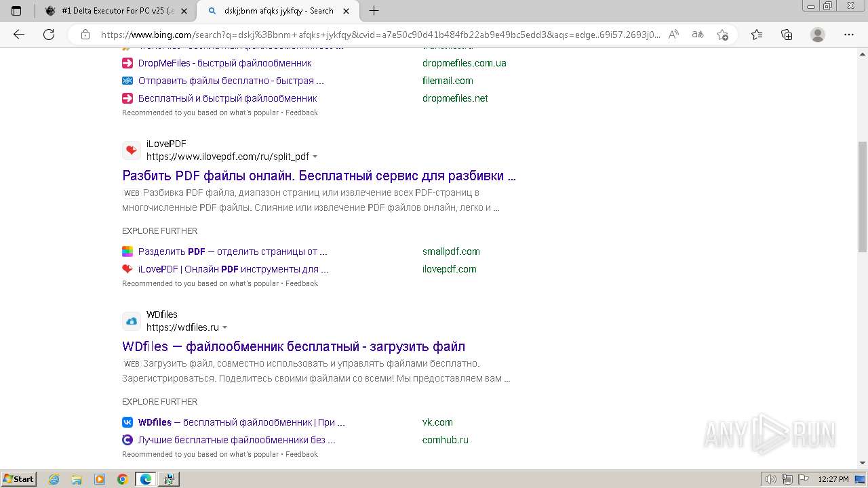Screen dimensions: 868x488
Task: Open Разбить PDF файлы онлайн result
Action: 319,176
